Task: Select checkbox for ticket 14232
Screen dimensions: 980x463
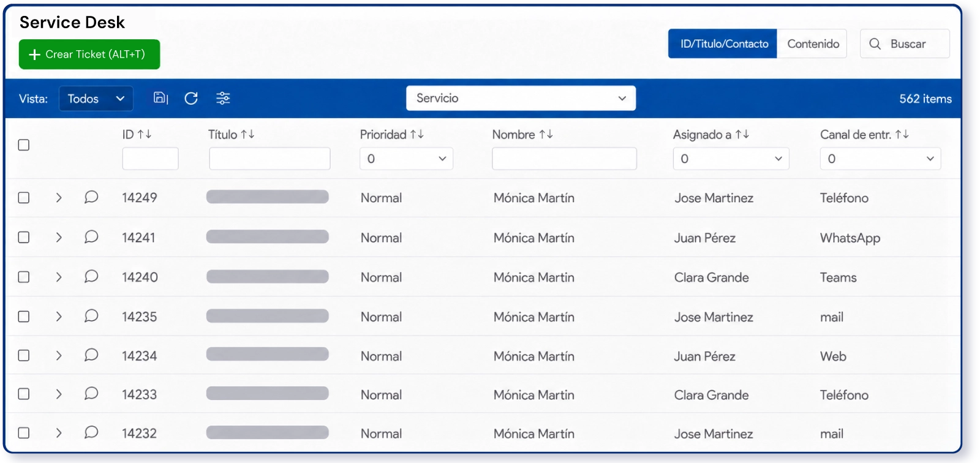Action: [24, 433]
